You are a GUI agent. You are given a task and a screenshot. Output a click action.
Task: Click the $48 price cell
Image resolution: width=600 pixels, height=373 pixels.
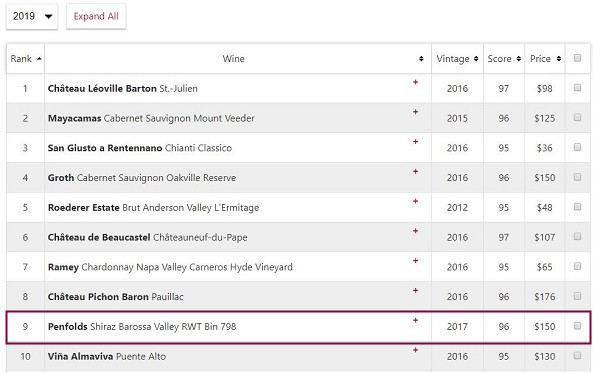(545, 208)
